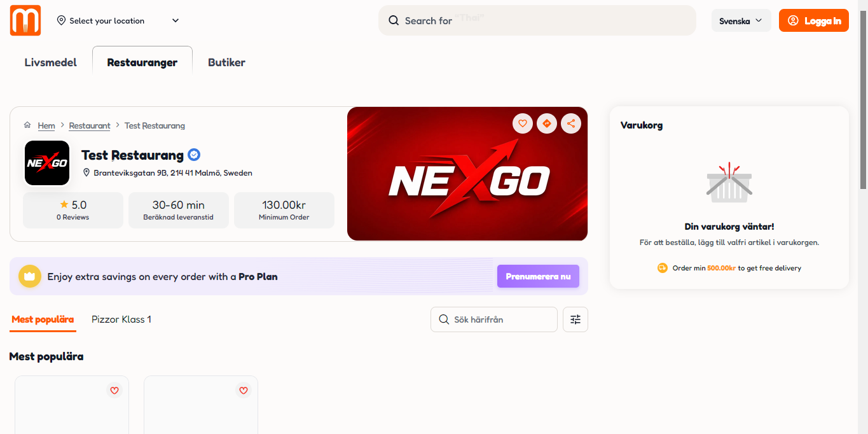868x434 pixels.
Task: Click the share icon on banner
Action: [571, 123]
